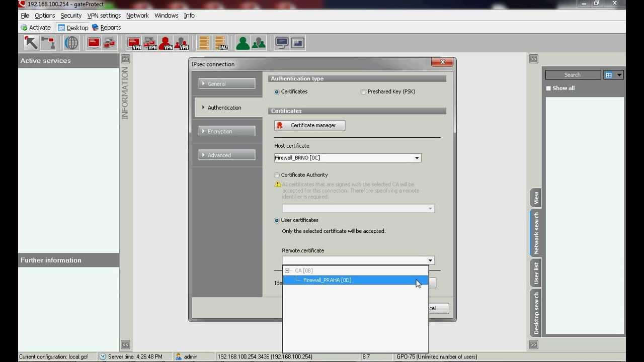Switch to the General section
Screen dimensions: 644x362
[227, 84]
